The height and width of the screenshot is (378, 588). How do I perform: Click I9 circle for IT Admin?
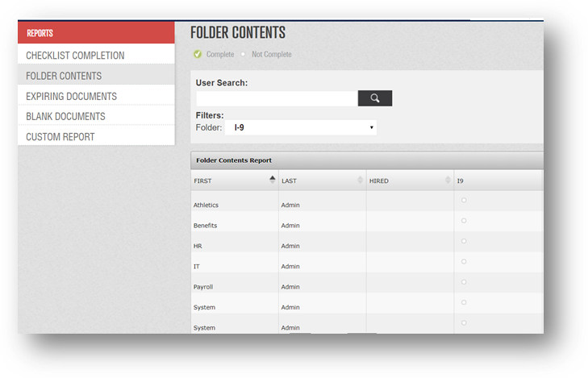pyautogui.click(x=464, y=261)
